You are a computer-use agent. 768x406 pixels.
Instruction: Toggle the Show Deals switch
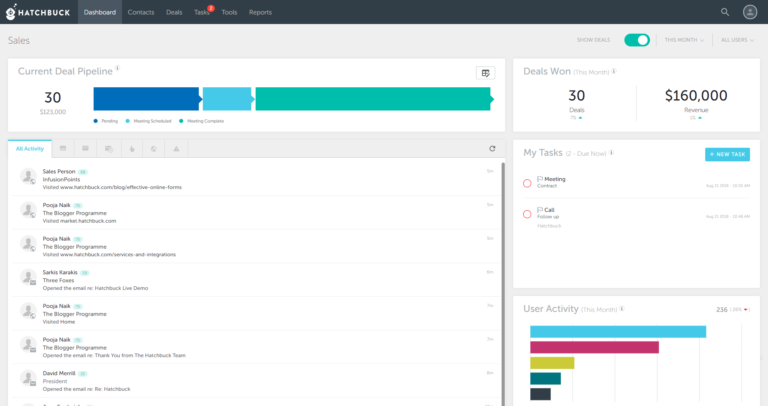[636, 40]
